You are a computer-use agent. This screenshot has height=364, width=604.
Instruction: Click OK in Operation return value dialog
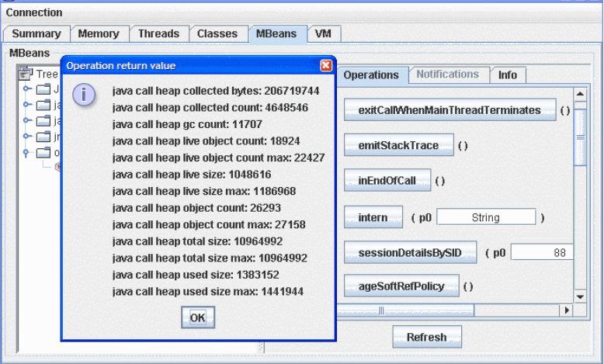(198, 317)
